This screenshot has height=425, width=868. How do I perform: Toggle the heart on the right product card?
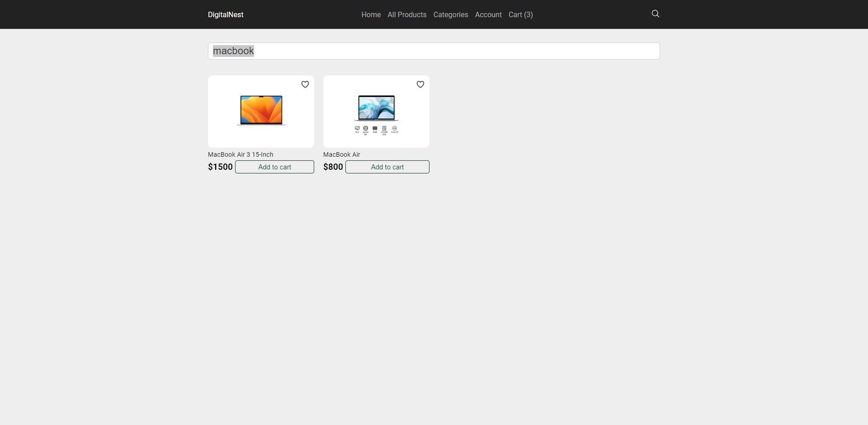coord(420,84)
